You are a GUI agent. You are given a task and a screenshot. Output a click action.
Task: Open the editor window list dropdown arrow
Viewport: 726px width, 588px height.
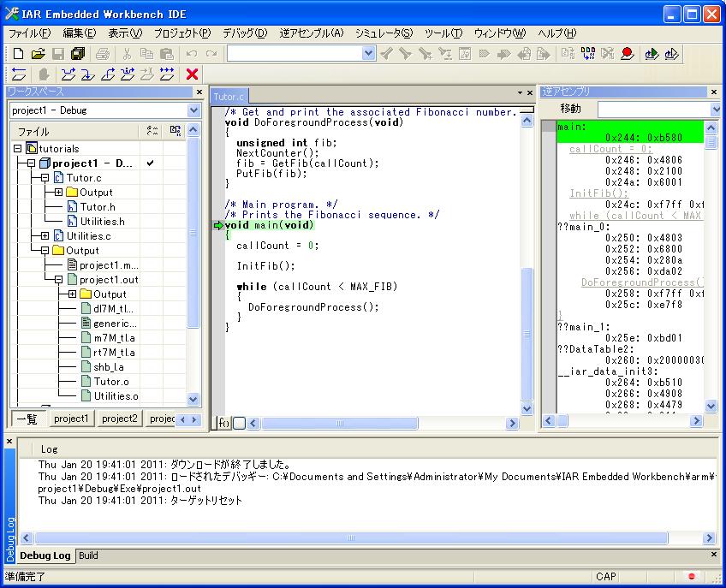point(520,93)
